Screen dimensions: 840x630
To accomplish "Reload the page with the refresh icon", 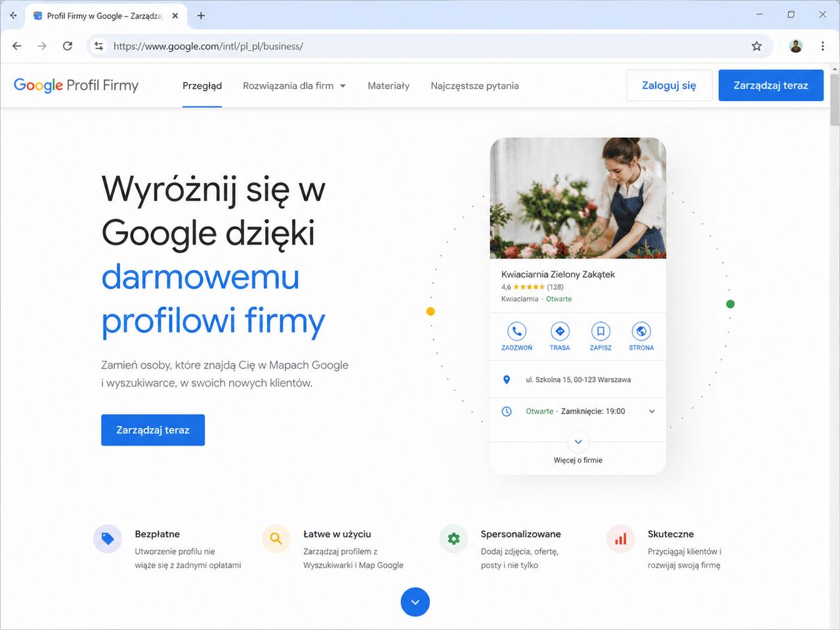I will (x=68, y=46).
